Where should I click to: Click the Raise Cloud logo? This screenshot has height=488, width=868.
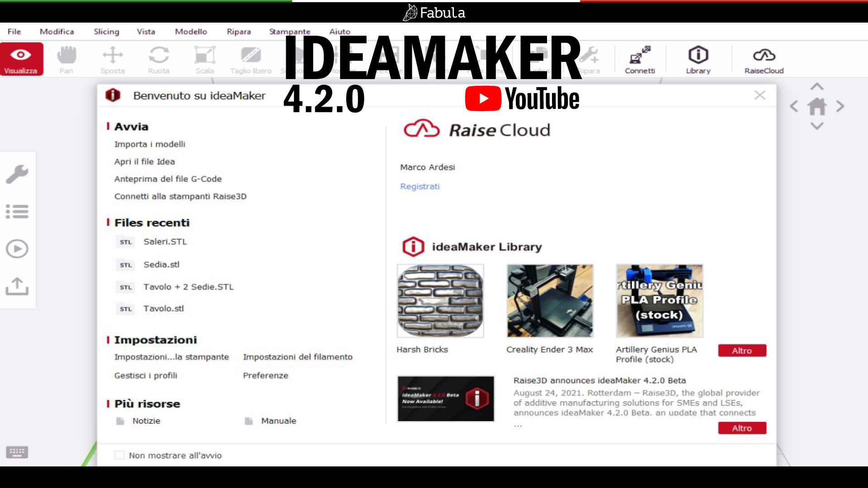[477, 130]
